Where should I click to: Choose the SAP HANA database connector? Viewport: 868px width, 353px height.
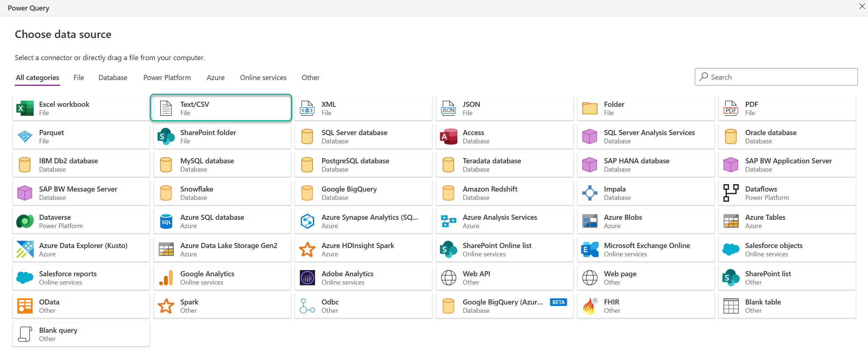646,165
